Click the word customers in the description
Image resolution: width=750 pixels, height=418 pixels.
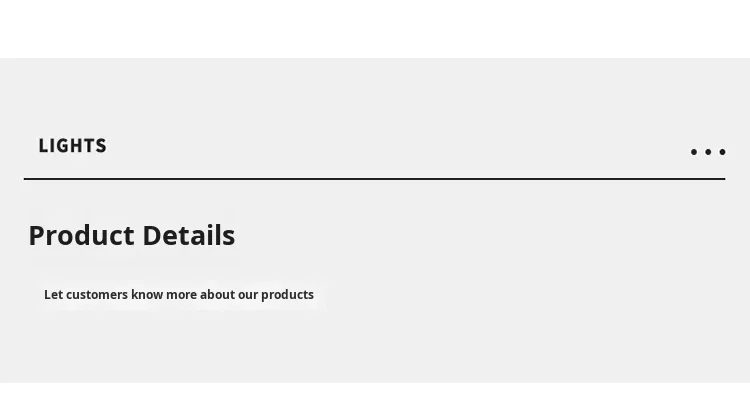point(97,295)
